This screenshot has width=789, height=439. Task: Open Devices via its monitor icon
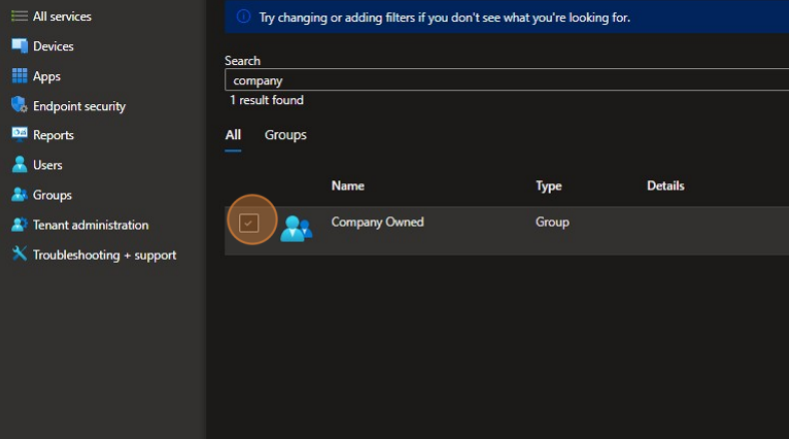point(19,46)
